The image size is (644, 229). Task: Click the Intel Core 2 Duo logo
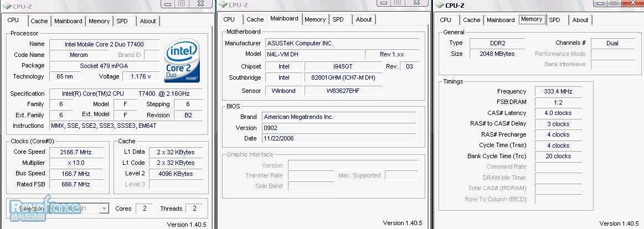(x=182, y=61)
